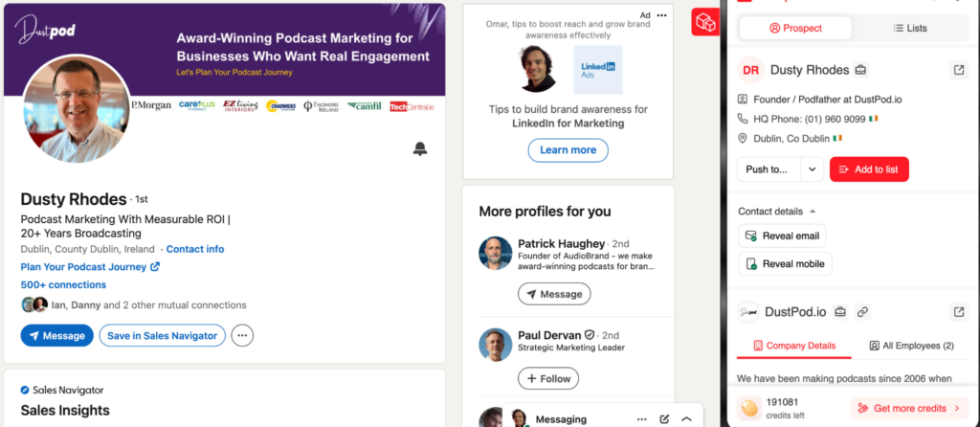Select the Company Details tab

[x=794, y=346]
